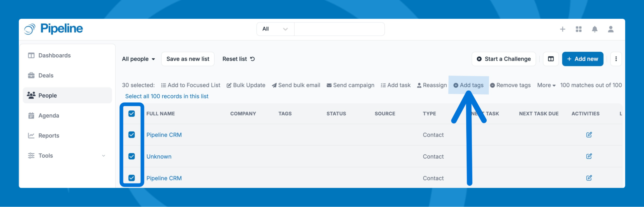644x207 pixels.
Task: Click into the top search field
Action: 339,29
